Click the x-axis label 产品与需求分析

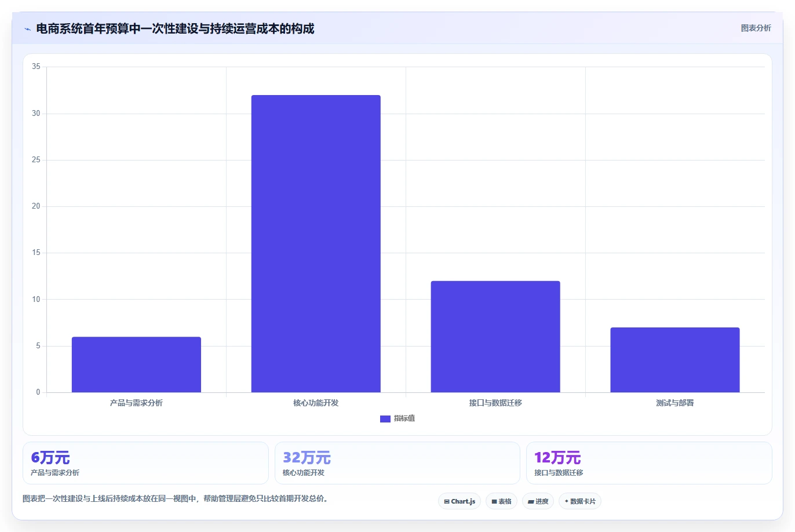[x=136, y=403]
